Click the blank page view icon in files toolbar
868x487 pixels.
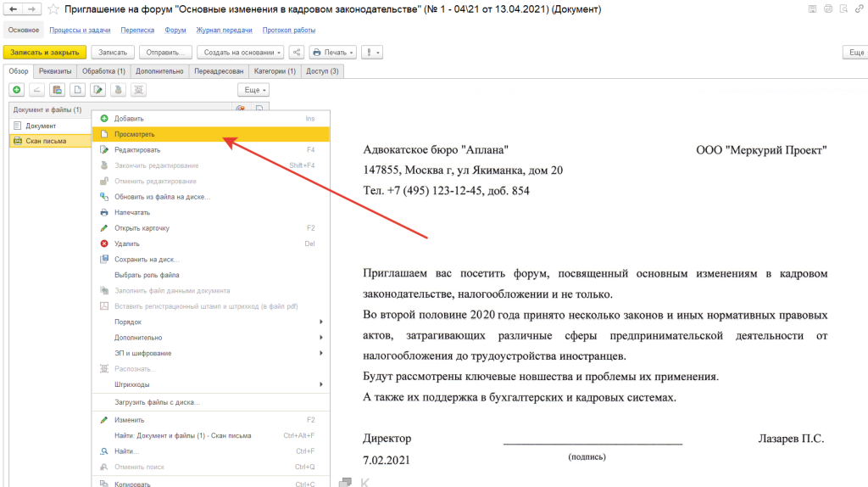[78, 90]
